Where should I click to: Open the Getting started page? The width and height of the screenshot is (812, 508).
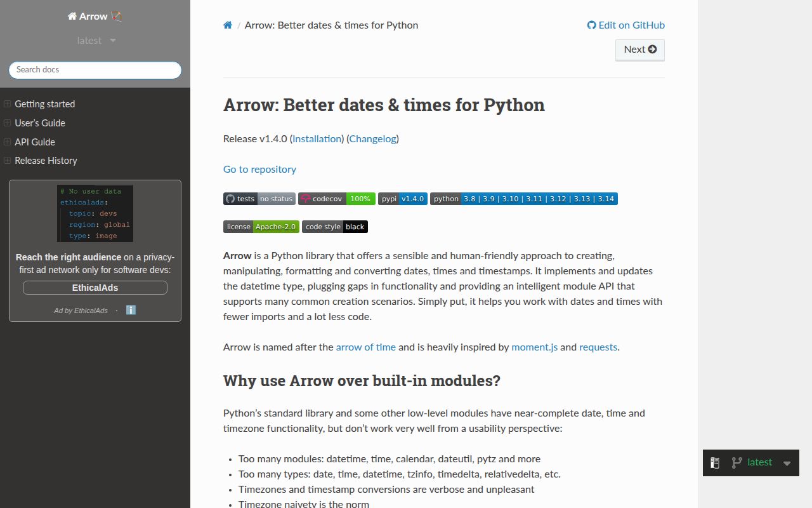click(45, 104)
